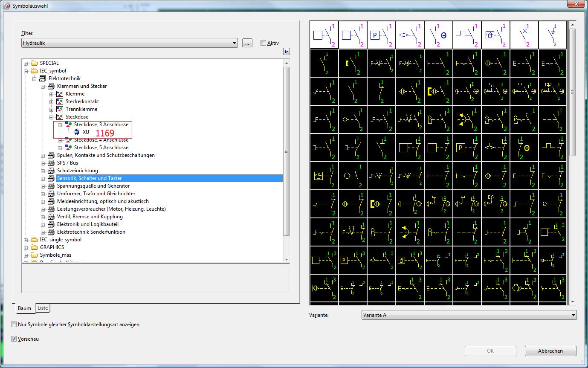This screenshot has width=588, height=368.
Task: Switch to the Baum tab
Action: (24, 308)
